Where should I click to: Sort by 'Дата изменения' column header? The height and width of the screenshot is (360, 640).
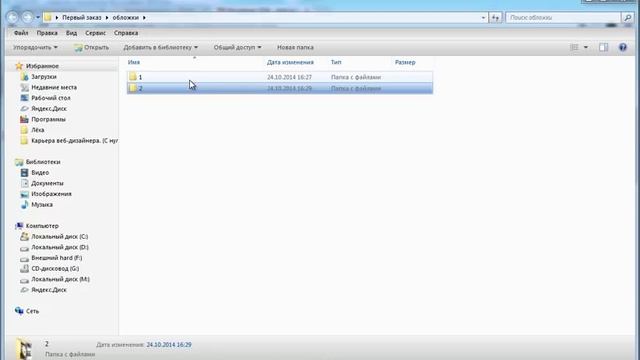tap(290, 62)
